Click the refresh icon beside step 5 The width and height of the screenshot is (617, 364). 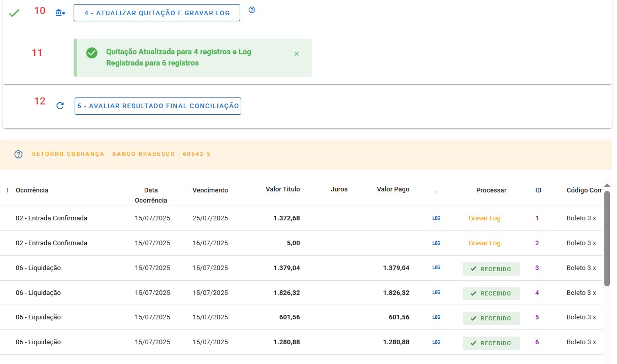point(60,106)
